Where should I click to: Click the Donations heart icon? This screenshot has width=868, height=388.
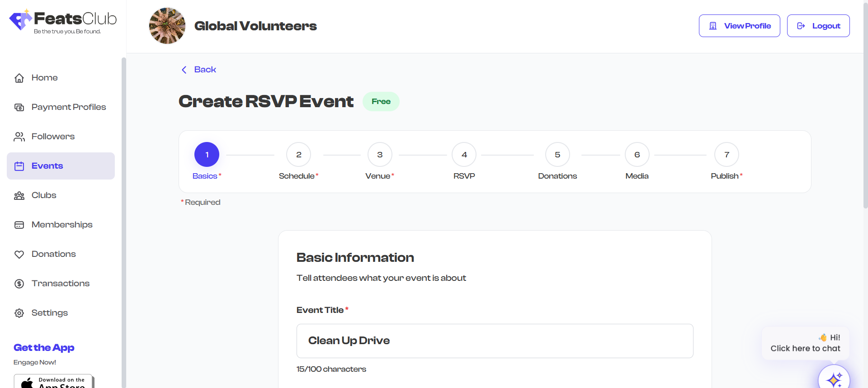tap(19, 254)
